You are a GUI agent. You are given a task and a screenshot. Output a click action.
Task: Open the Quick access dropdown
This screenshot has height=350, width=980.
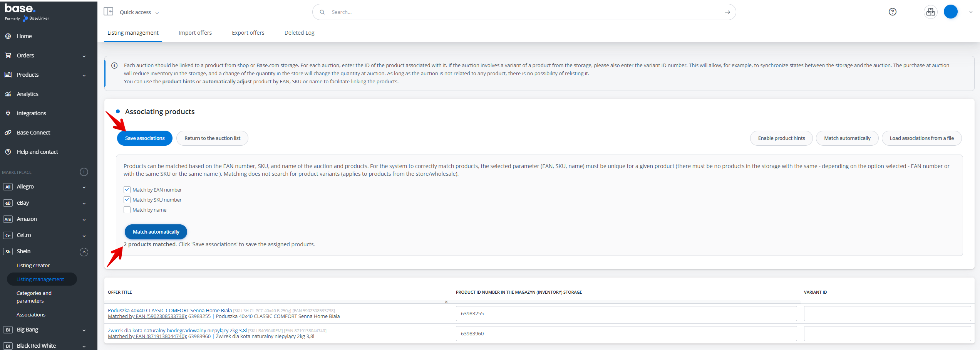click(139, 12)
